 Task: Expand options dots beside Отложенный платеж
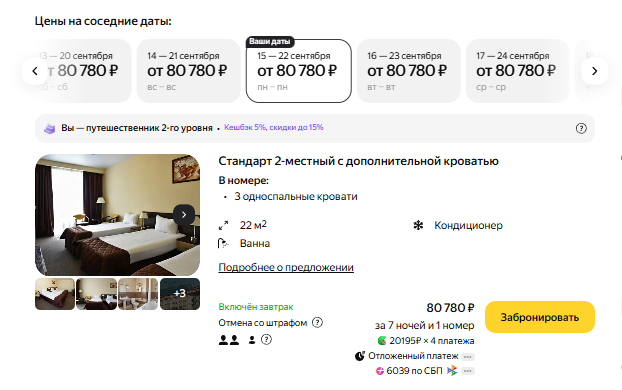(468, 357)
